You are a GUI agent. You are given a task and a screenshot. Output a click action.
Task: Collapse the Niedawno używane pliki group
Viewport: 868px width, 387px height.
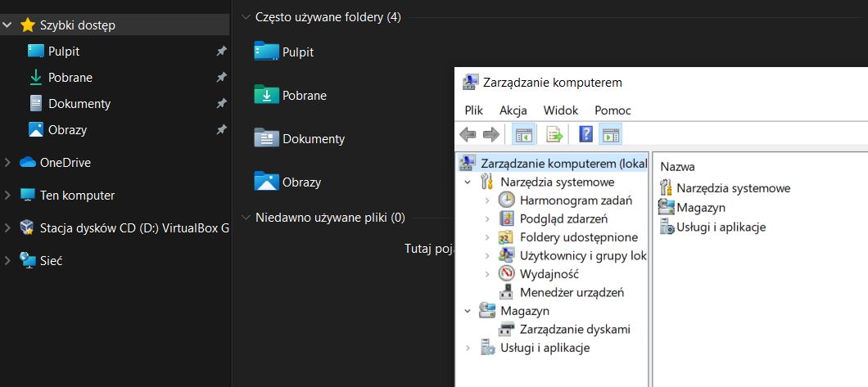pyautogui.click(x=246, y=218)
